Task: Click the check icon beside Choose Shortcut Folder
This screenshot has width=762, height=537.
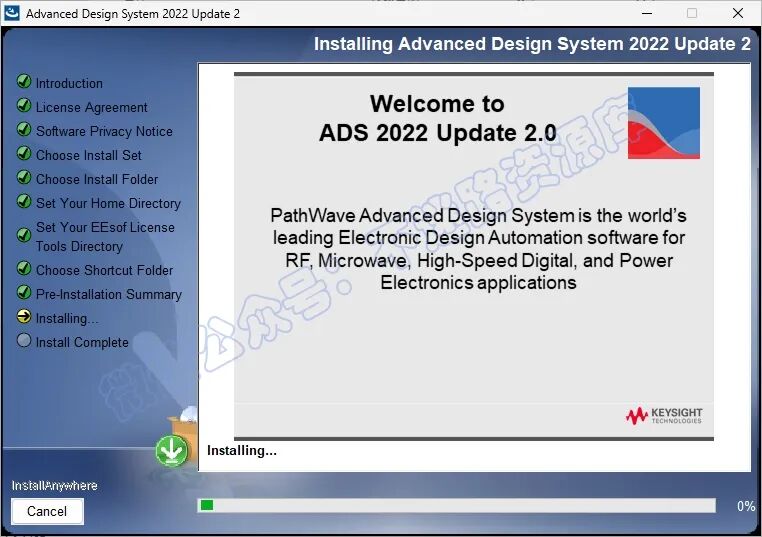Action: (24, 268)
